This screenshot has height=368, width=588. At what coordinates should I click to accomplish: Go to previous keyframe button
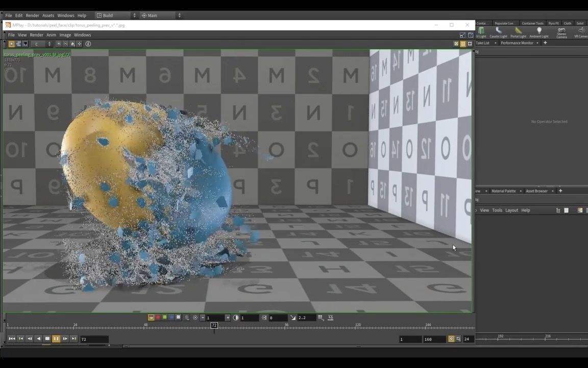click(x=20, y=339)
